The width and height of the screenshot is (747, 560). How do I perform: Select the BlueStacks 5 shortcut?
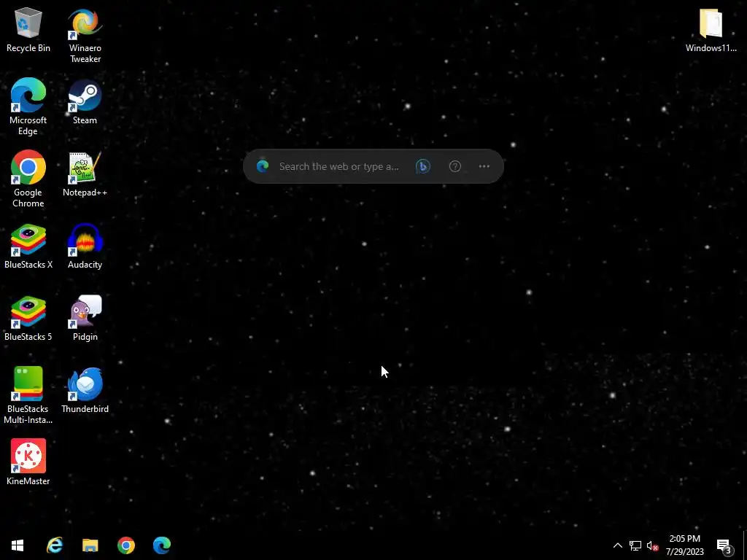coord(28,319)
